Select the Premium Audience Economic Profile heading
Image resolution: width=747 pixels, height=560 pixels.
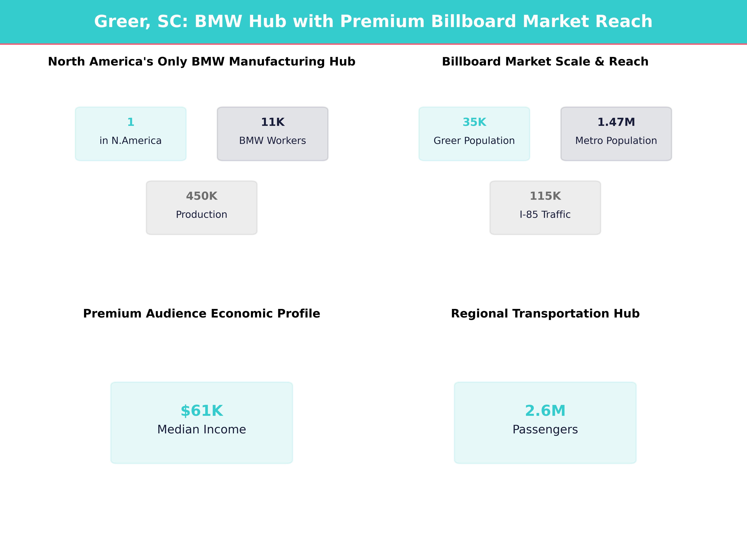(202, 314)
